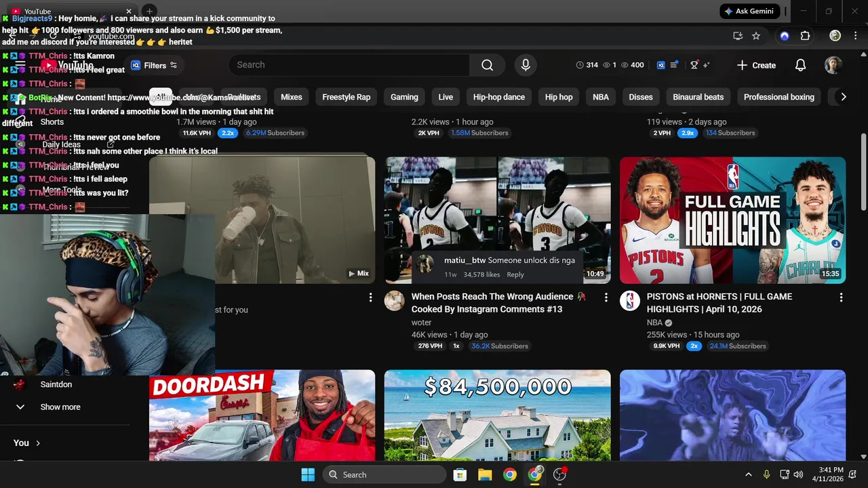
Task: Click the Create button
Action: pos(756,65)
